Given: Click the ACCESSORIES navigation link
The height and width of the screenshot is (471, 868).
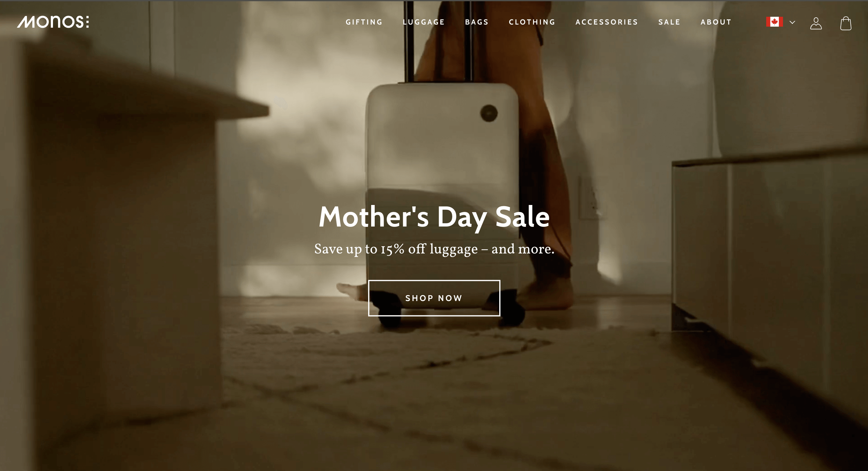Looking at the screenshot, I should click(x=606, y=22).
